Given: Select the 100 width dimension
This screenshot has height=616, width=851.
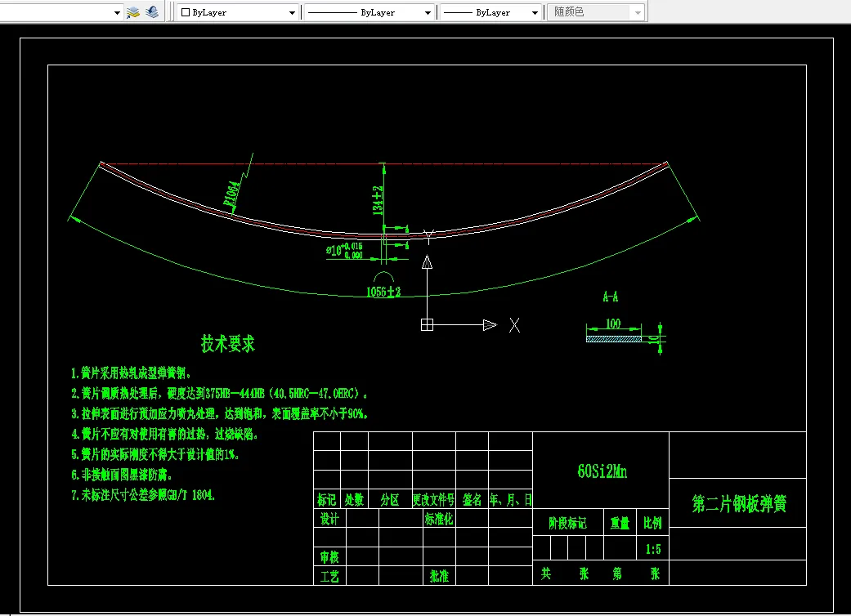Looking at the screenshot, I should [x=613, y=324].
